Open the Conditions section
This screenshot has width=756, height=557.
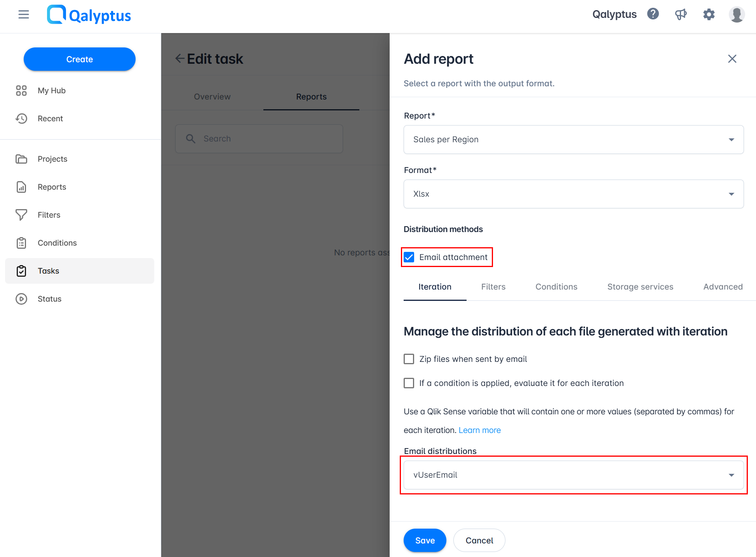click(57, 243)
